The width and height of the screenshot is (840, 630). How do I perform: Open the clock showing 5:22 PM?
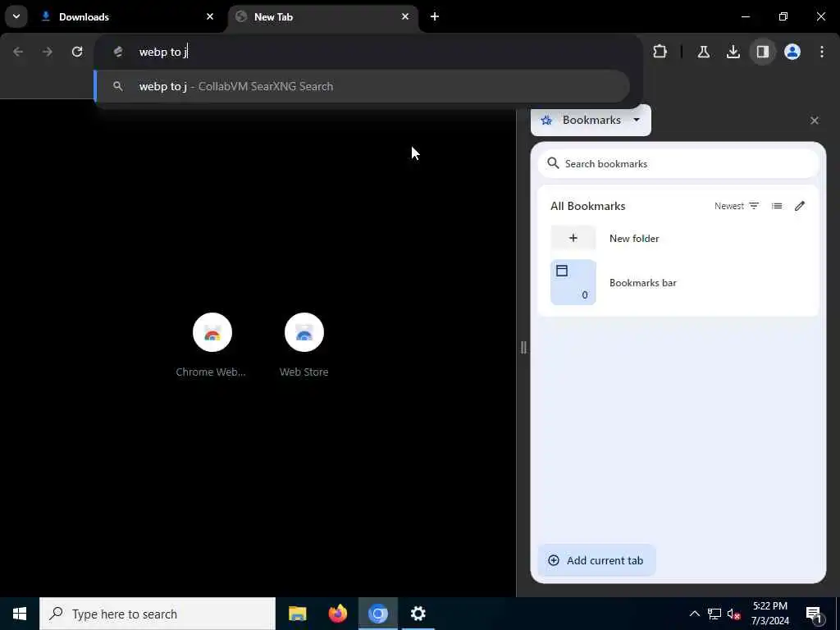(x=770, y=614)
